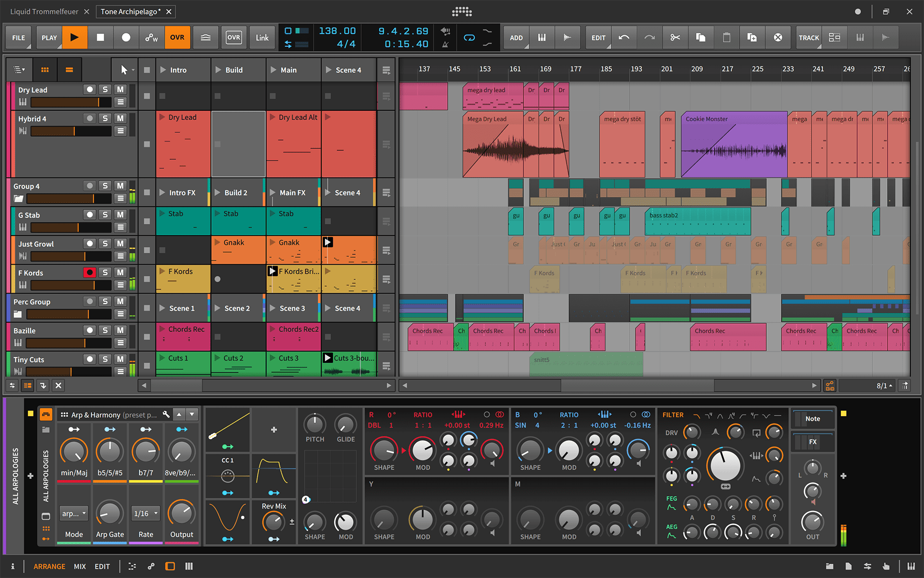Click the delete icon in the edit toolbar

click(778, 37)
